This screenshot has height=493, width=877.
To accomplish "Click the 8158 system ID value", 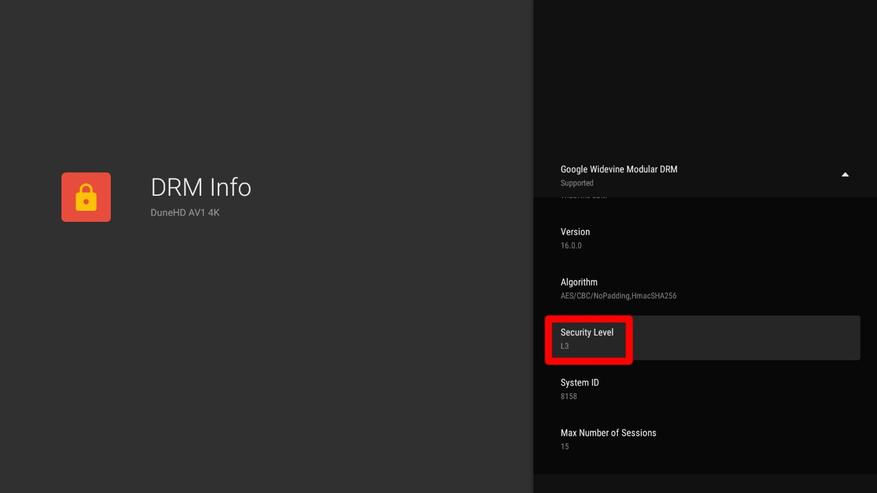I will [569, 397].
